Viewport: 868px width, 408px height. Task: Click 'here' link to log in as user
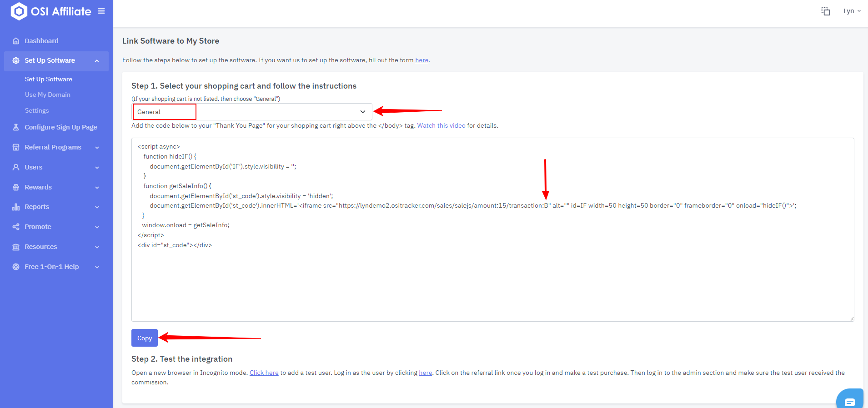(425, 373)
